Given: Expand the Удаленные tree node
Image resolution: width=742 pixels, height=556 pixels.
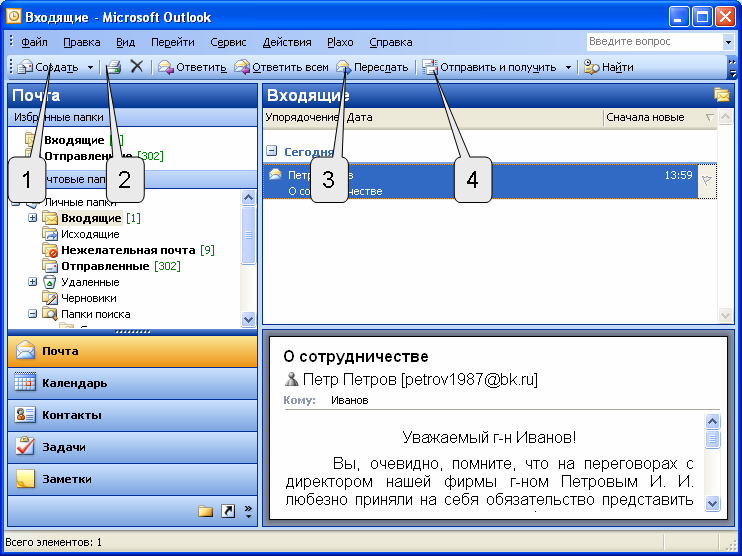Looking at the screenshot, I should (x=32, y=282).
